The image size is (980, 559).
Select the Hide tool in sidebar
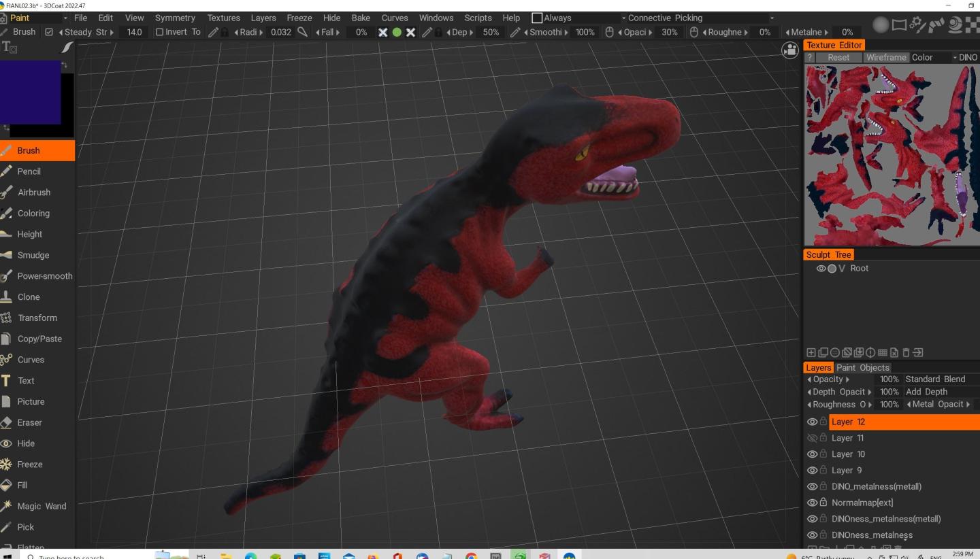[x=37, y=443]
